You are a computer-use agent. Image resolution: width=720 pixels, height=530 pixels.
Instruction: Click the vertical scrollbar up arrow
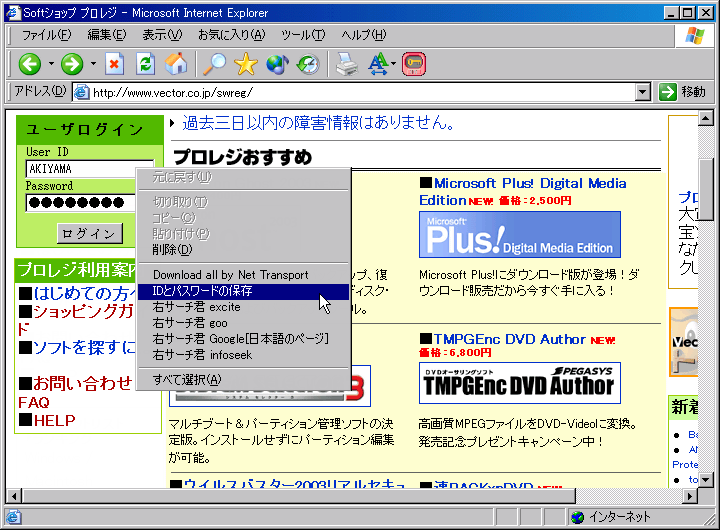[x=705, y=118]
